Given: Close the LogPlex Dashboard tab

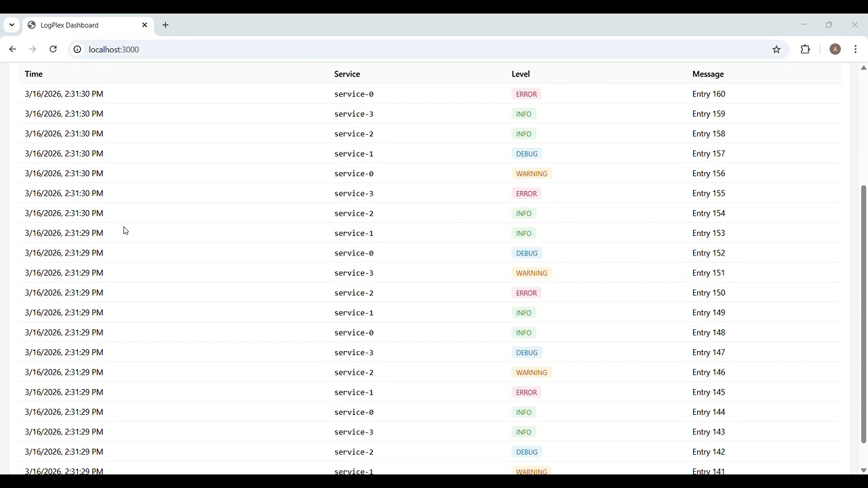Looking at the screenshot, I should (x=144, y=25).
